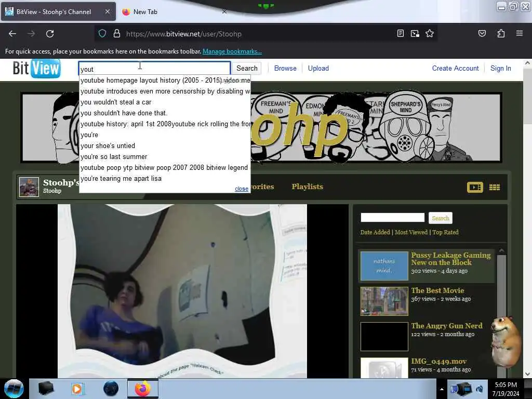Open the taskbar clock showing 5:05 PM
The width and height of the screenshot is (532, 399).
(x=506, y=389)
